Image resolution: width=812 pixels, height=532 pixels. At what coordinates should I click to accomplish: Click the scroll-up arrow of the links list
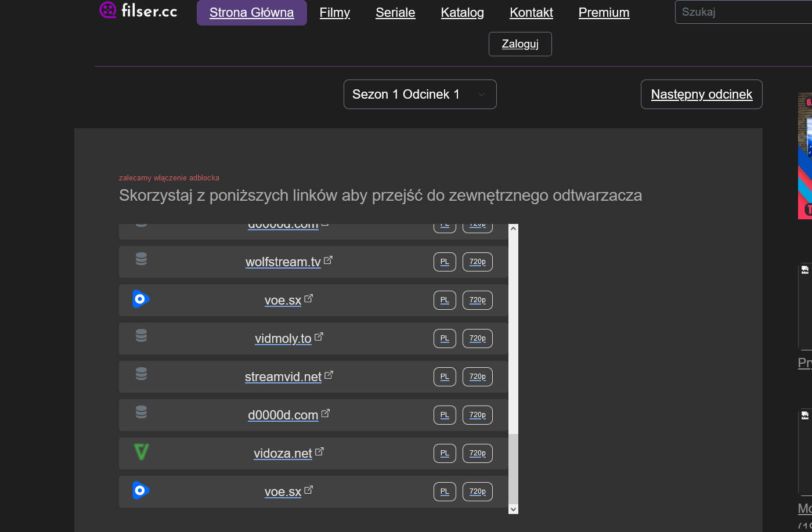[513, 229]
